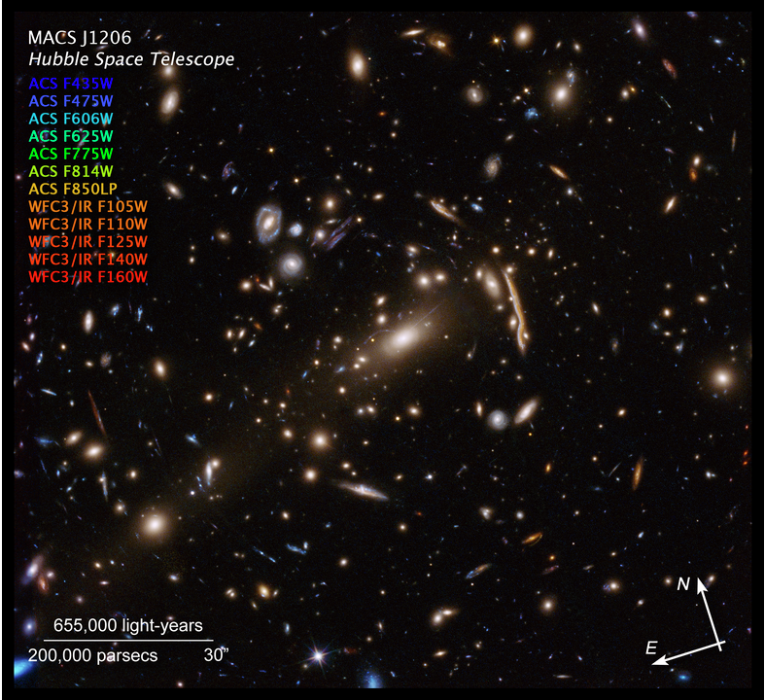Click the ACS F625W legend entry
The image size is (765, 700).
coord(72,135)
